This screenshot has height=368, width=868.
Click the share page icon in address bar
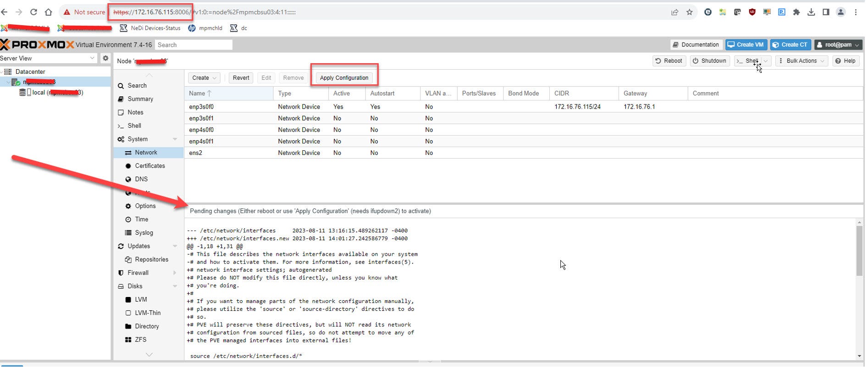674,12
